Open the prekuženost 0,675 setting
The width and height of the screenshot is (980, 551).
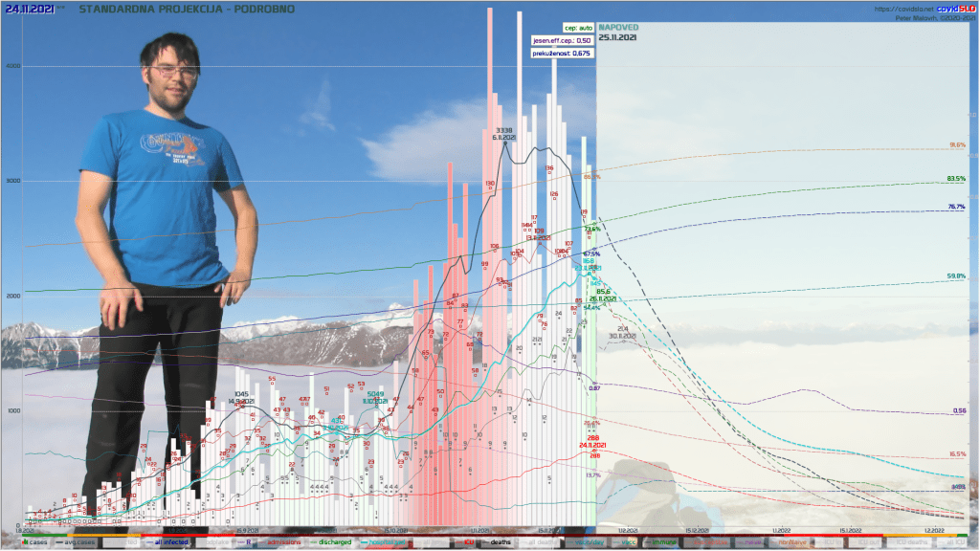[562, 54]
